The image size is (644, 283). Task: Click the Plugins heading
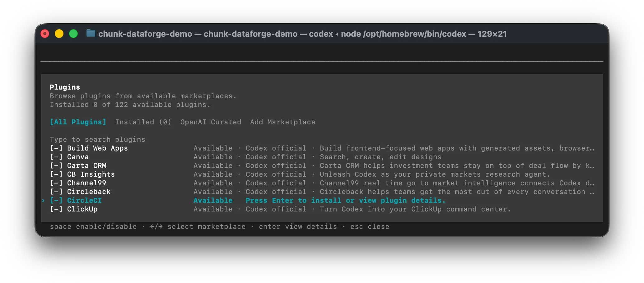pyautogui.click(x=65, y=87)
